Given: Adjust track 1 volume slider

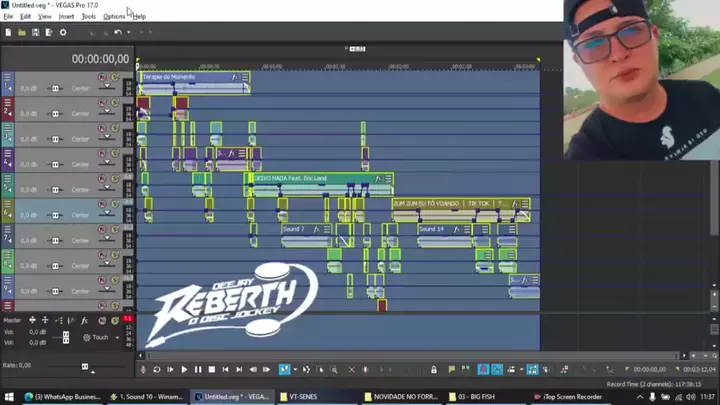Looking at the screenshot, I should (55, 88).
